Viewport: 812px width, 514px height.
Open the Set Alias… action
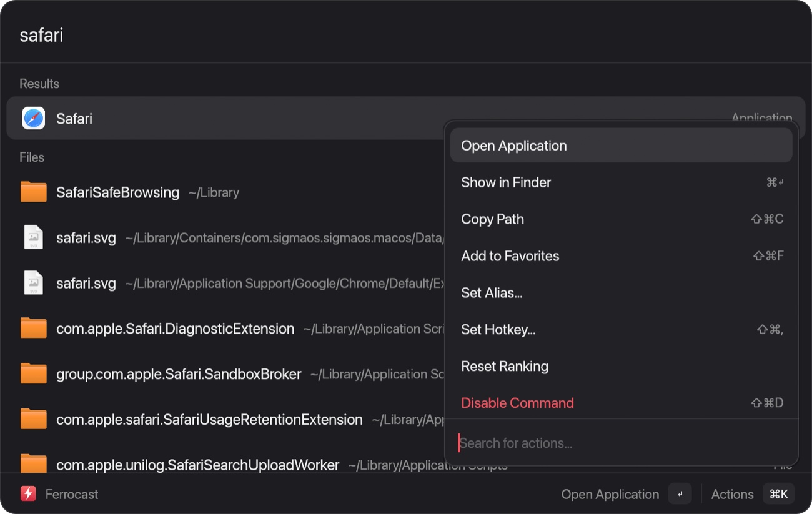coord(621,293)
